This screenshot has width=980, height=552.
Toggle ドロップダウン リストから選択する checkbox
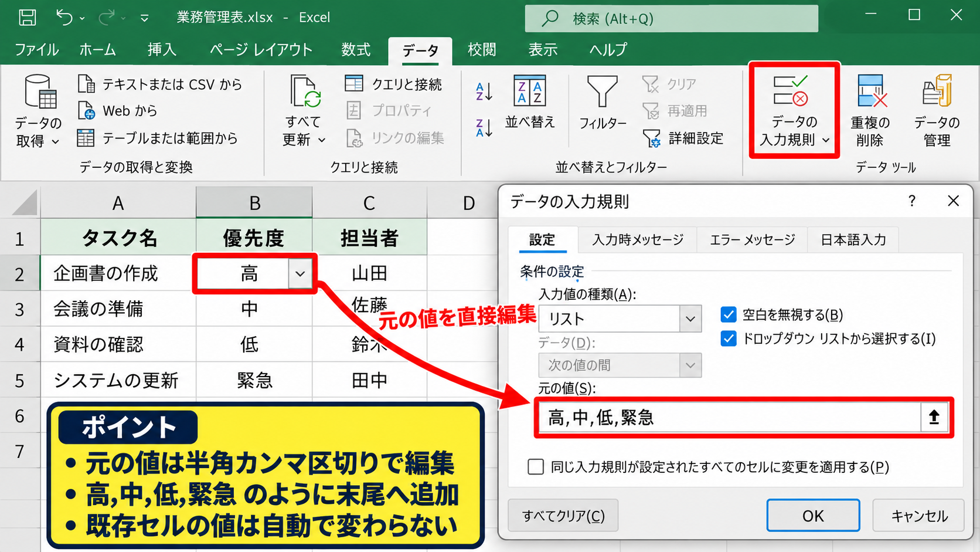tap(728, 338)
